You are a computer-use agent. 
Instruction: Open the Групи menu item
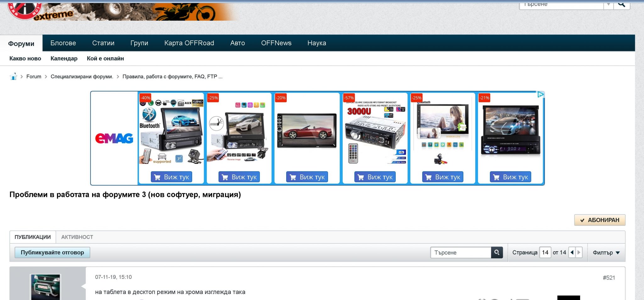[x=139, y=43]
